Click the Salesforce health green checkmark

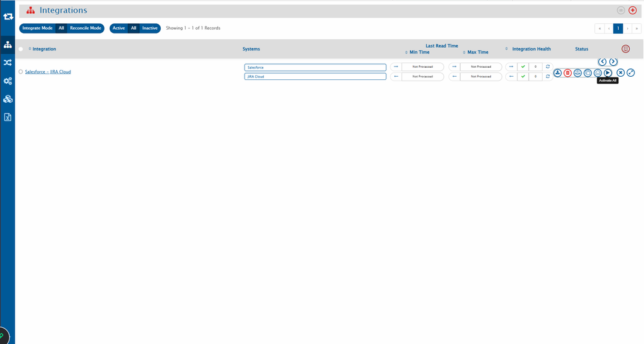(523, 66)
